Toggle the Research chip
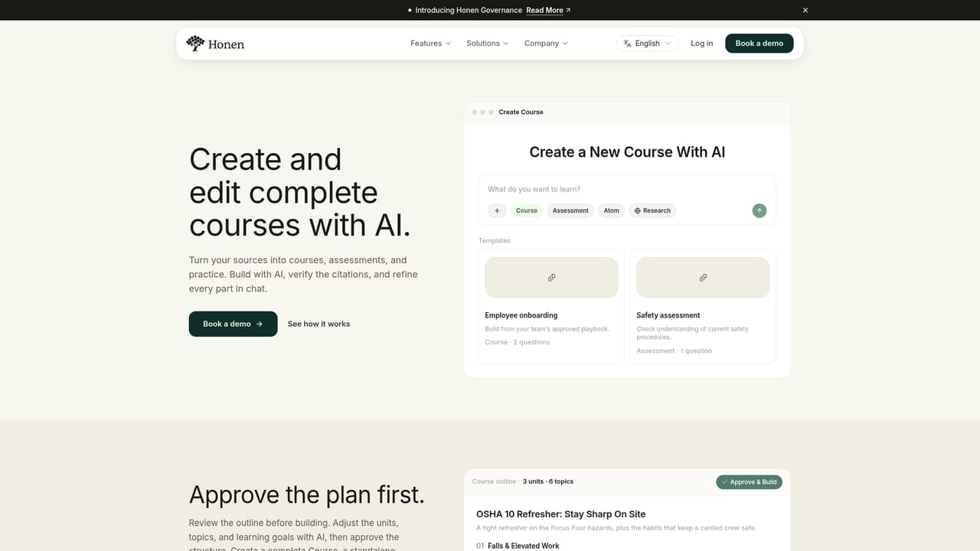This screenshot has width=980, height=551. [x=652, y=210]
